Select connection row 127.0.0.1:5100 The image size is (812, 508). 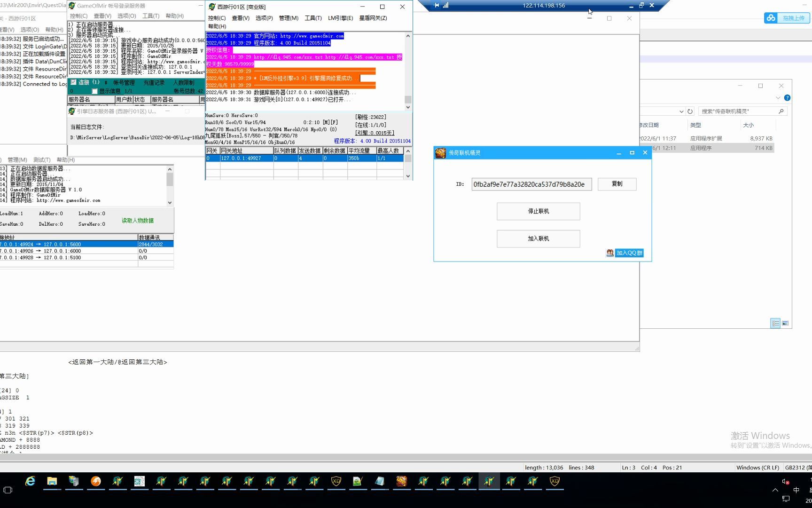coord(86,257)
